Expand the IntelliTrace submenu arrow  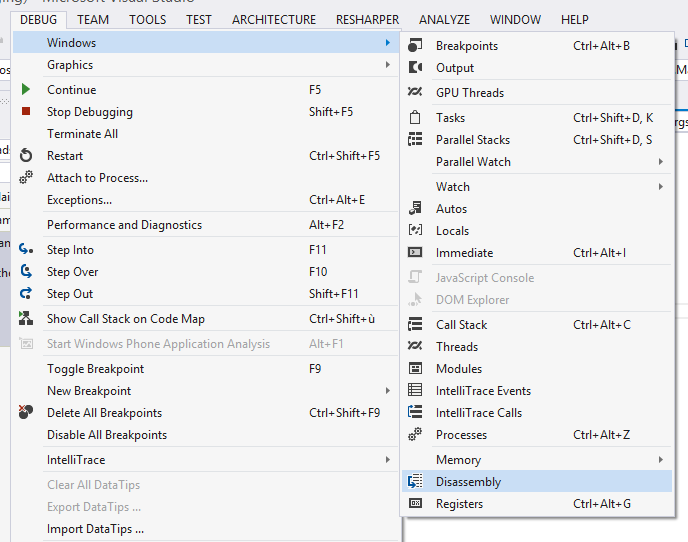(388, 459)
